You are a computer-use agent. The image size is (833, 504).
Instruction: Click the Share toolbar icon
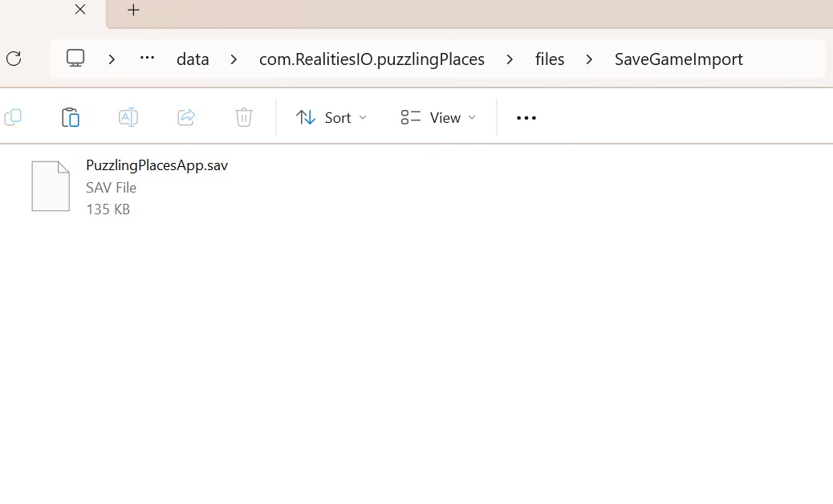point(186,117)
